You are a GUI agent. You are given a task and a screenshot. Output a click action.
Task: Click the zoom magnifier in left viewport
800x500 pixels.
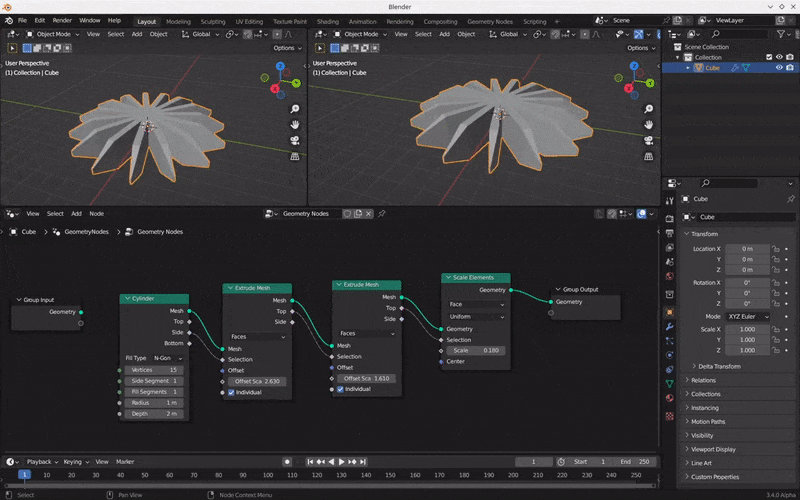click(296, 108)
